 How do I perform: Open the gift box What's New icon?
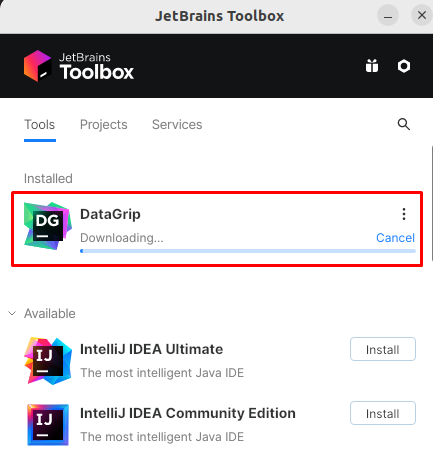click(372, 66)
